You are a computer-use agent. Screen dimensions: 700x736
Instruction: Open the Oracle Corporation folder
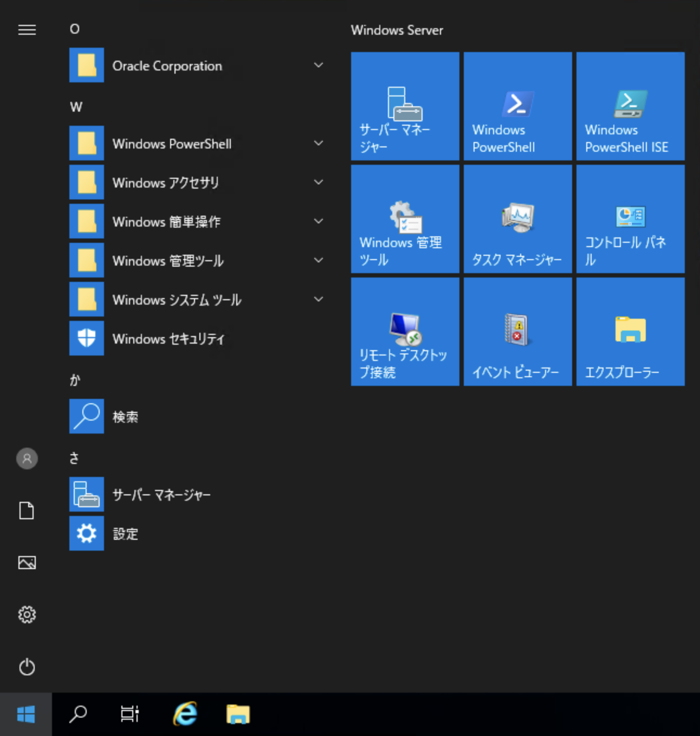(198, 66)
